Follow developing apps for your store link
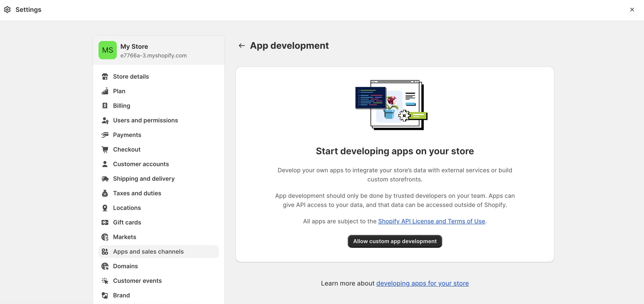The width and height of the screenshot is (644, 304). tap(422, 283)
